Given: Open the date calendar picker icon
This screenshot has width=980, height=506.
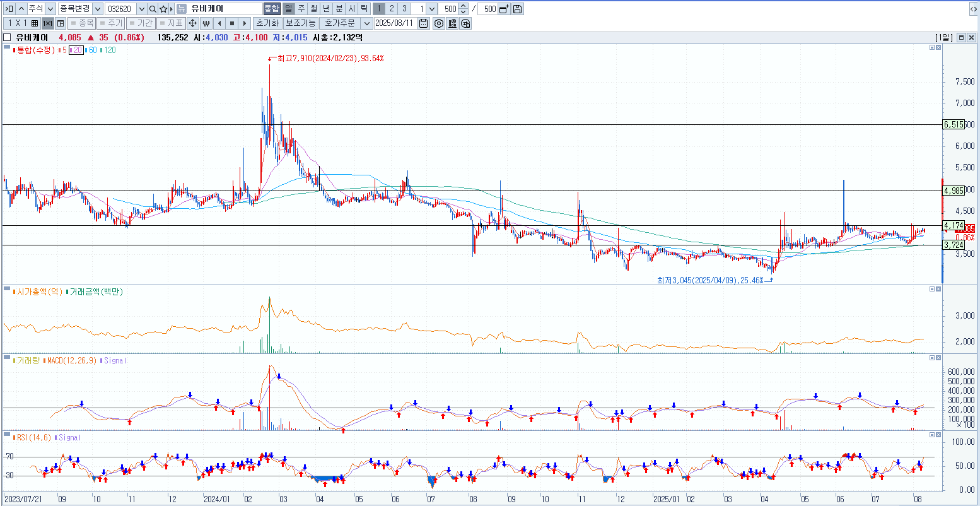Looking at the screenshot, I should tap(423, 23).
